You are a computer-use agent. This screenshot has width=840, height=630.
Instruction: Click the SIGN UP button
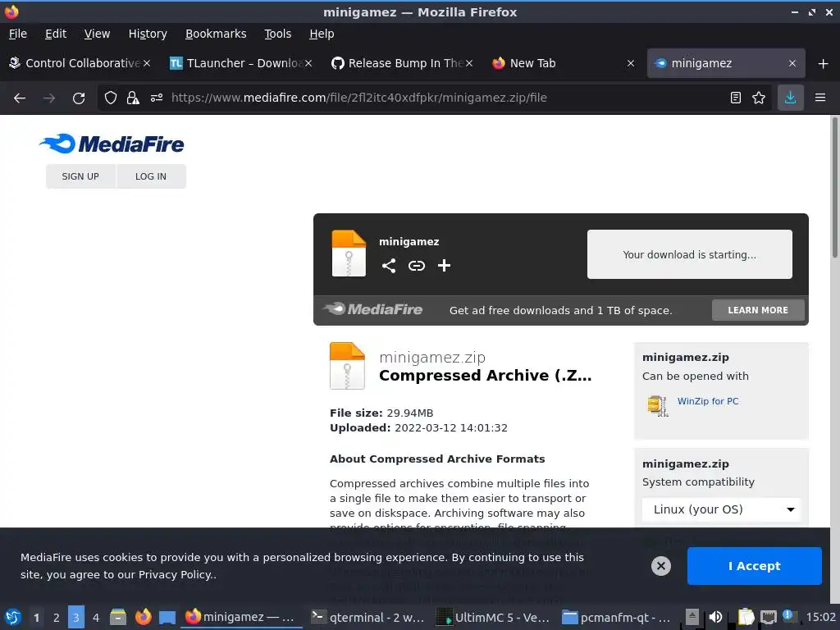(x=80, y=176)
